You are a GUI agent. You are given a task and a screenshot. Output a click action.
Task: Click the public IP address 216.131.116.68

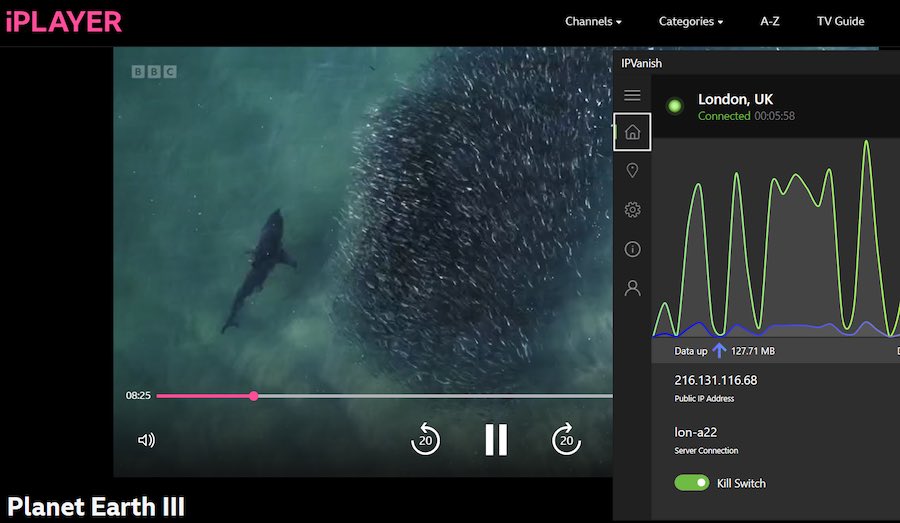[715, 380]
